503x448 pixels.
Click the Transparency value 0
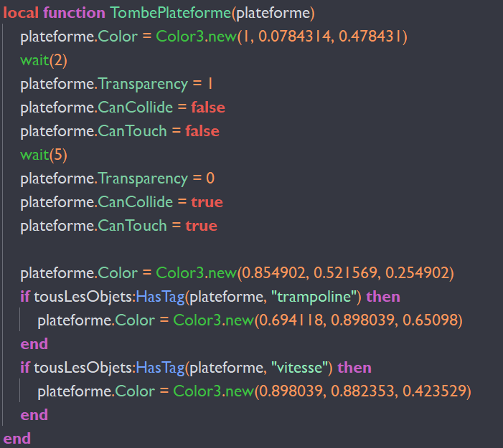tap(210, 178)
